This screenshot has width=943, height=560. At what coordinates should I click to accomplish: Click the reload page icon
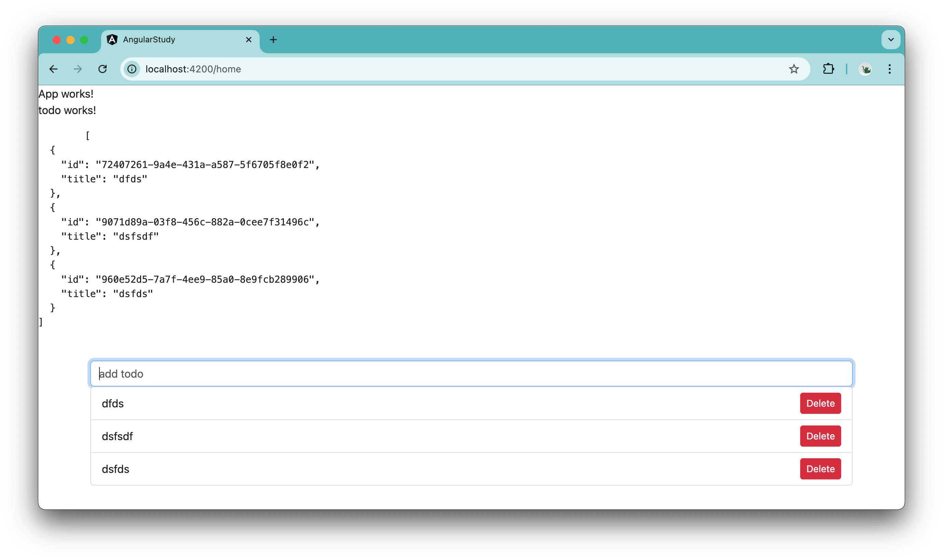click(x=102, y=69)
